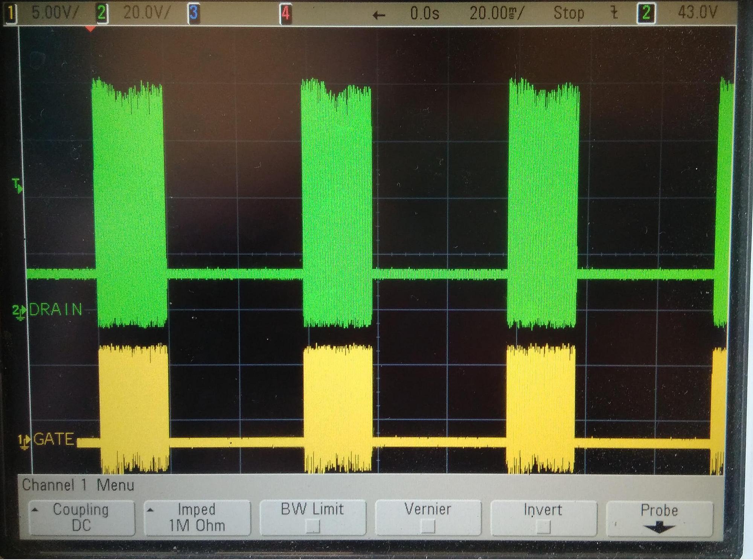Select the green channel 2 indicator
This screenshot has width=753, height=560.
pyautogui.click(x=101, y=13)
